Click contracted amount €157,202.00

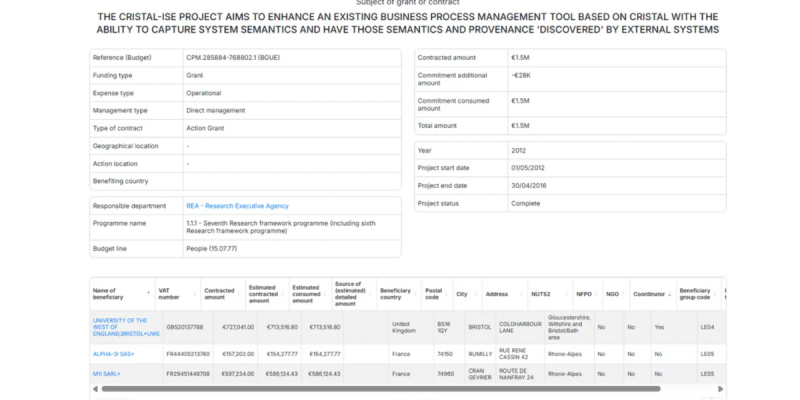pyautogui.click(x=237, y=354)
